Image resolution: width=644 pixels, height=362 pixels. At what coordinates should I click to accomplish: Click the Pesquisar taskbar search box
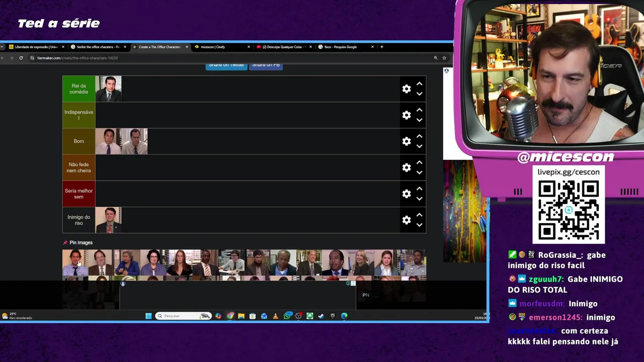pyautogui.click(x=183, y=316)
